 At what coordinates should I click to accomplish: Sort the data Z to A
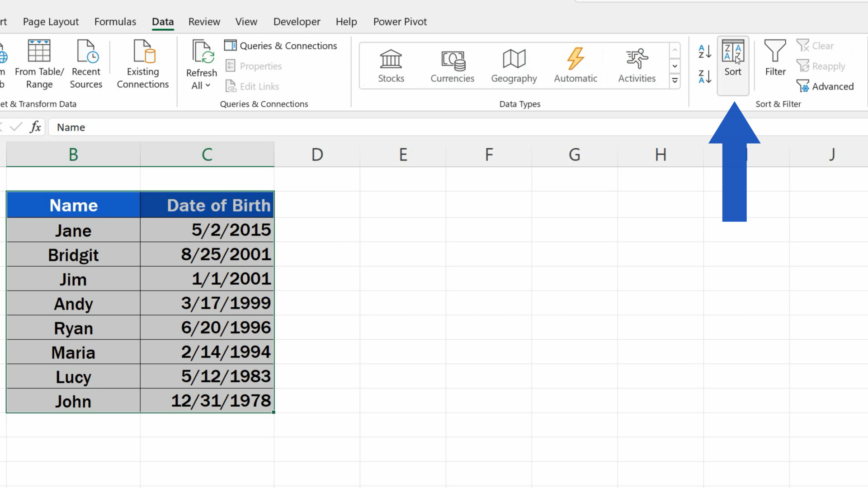coord(703,77)
